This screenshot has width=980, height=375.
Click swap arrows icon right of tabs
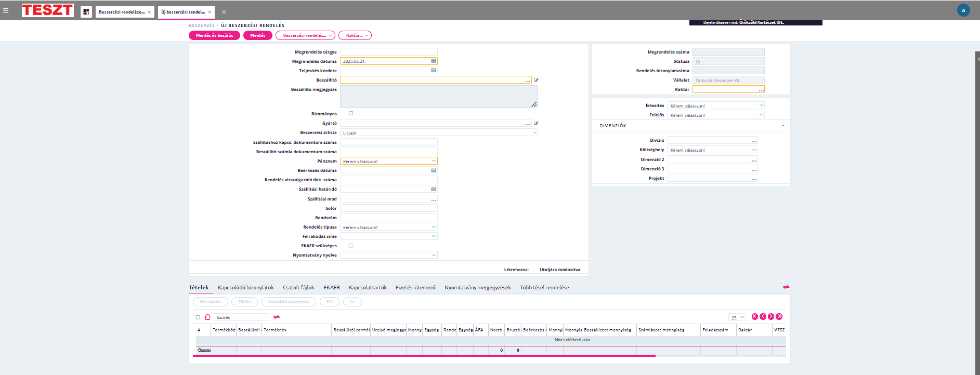(786, 287)
